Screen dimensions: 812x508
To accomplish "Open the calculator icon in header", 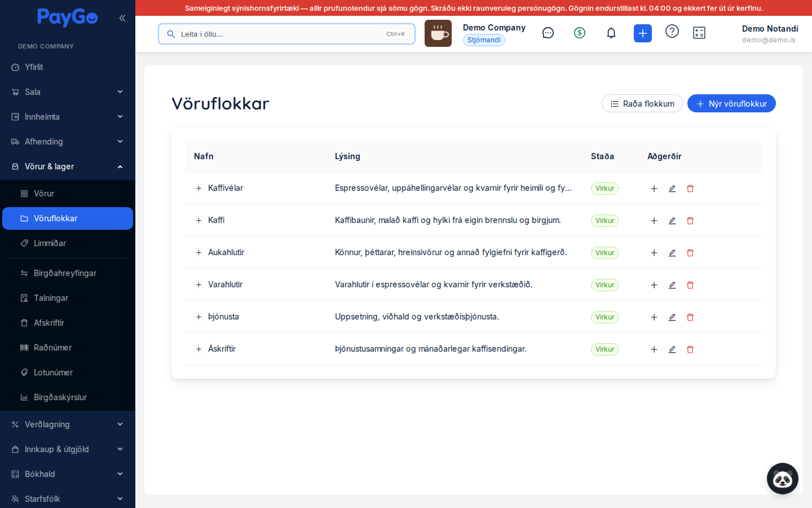I will pos(699,33).
